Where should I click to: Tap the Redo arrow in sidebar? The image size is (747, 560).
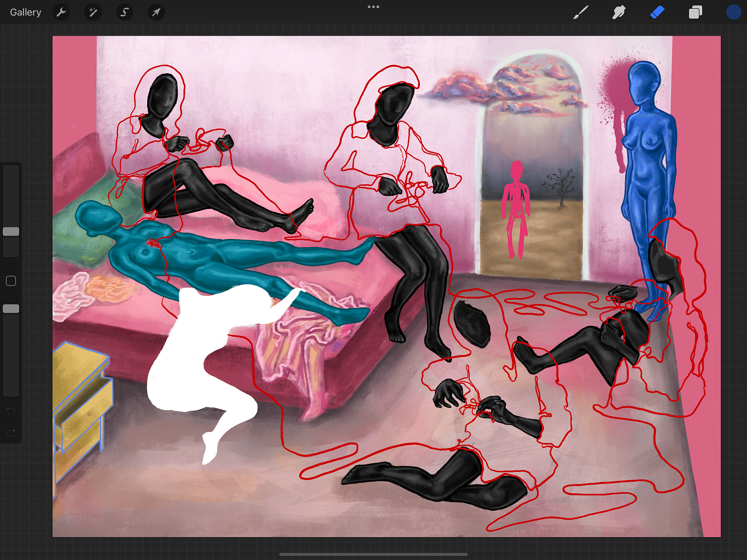[11, 433]
